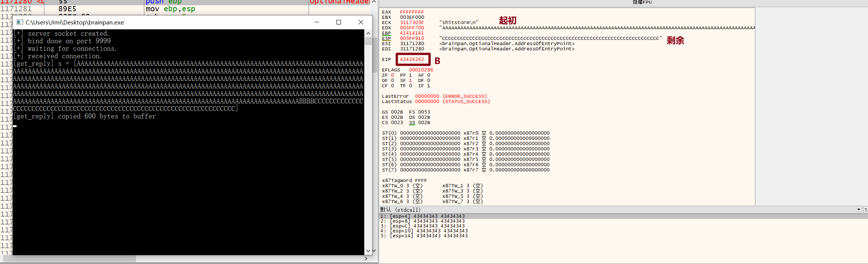The image size is (868, 264).
Task: Select the [esp+8] stack argument row
Action: pos(422,221)
